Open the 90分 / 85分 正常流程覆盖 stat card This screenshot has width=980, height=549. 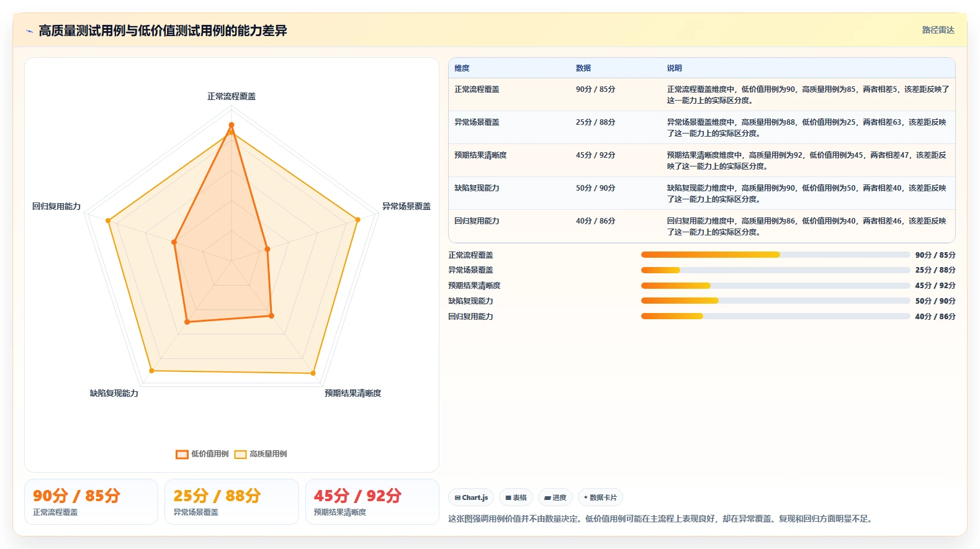pos(91,502)
